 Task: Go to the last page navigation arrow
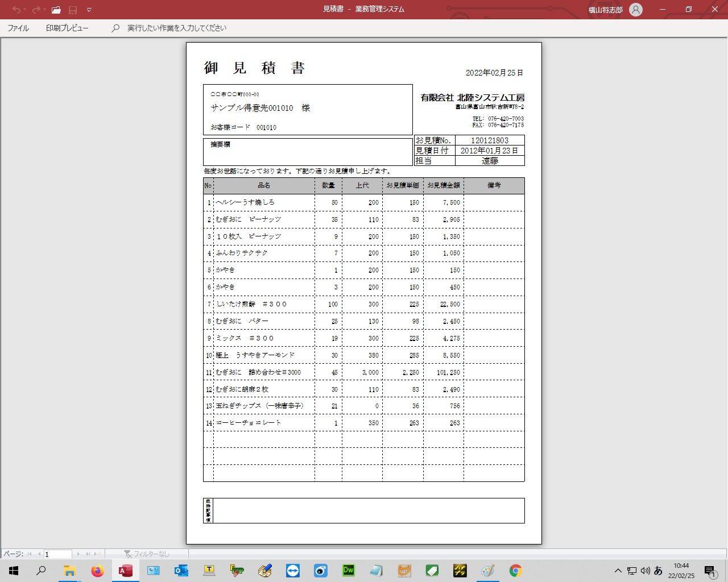pyautogui.click(x=88, y=554)
